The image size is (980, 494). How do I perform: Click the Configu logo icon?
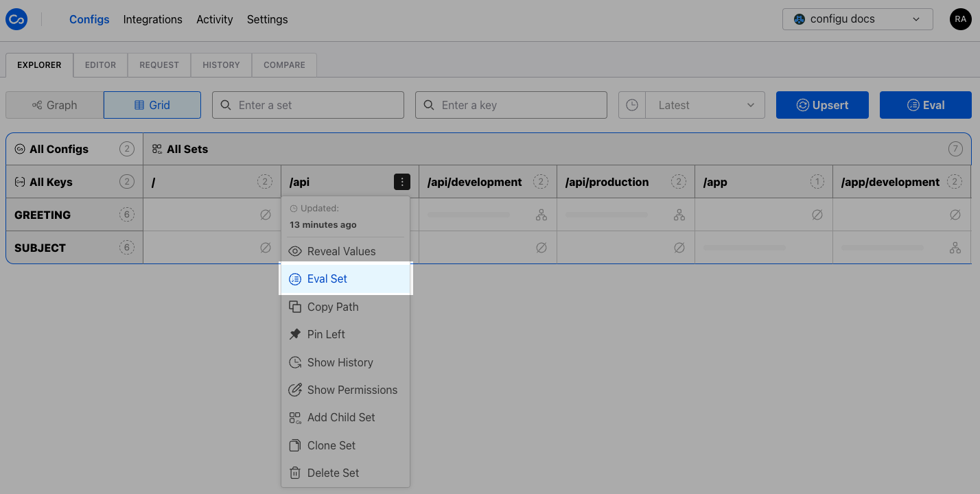pos(16,20)
